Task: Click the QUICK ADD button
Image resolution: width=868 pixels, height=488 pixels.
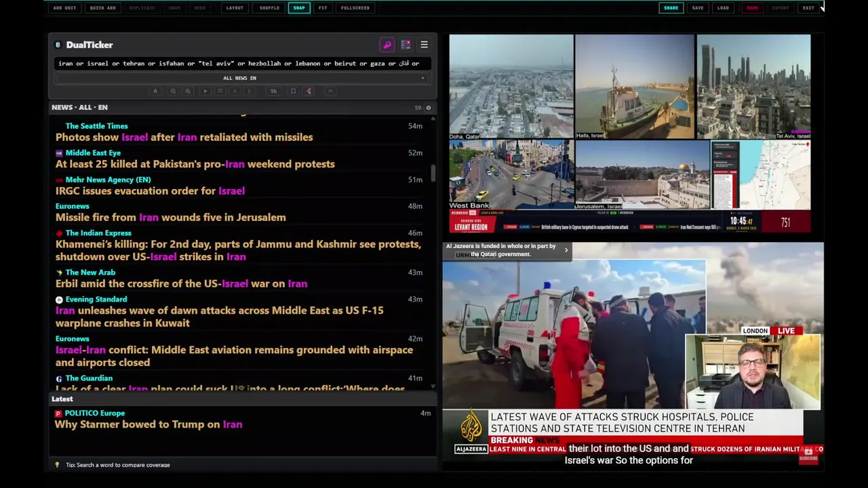Action: pos(102,8)
